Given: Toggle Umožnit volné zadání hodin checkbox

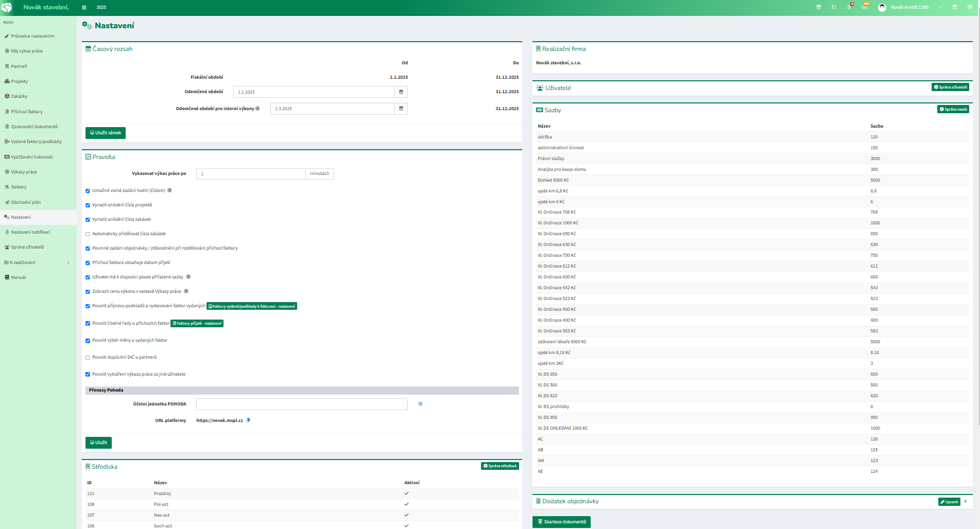Looking at the screenshot, I should [88, 191].
